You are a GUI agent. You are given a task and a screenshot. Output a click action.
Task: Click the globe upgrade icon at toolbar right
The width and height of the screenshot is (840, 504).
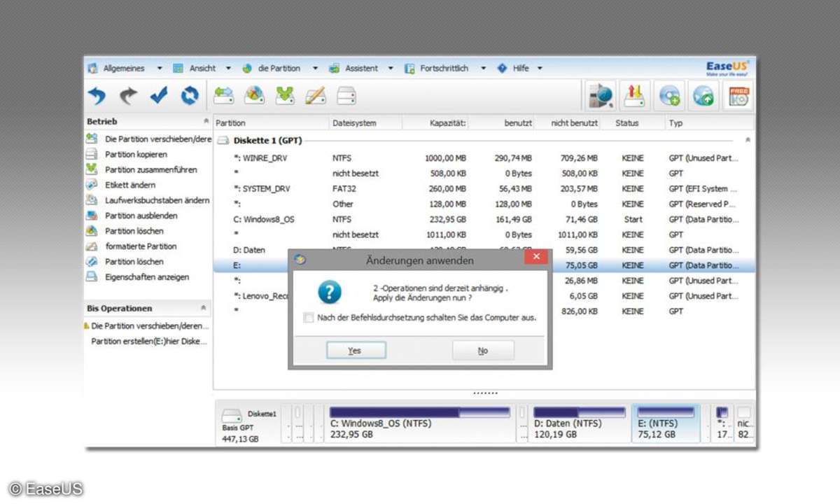coord(703,96)
